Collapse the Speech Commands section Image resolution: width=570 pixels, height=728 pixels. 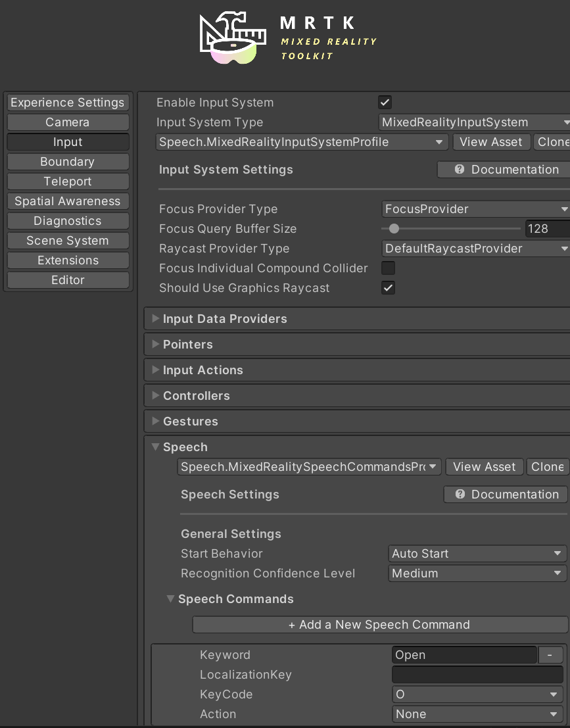pyautogui.click(x=170, y=598)
